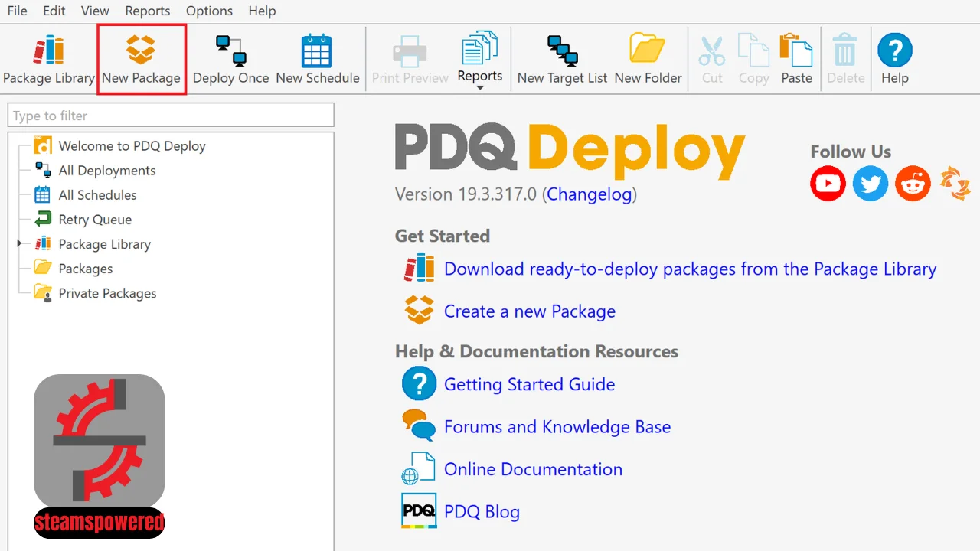Open the Getting Started Guide link

coord(530,384)
